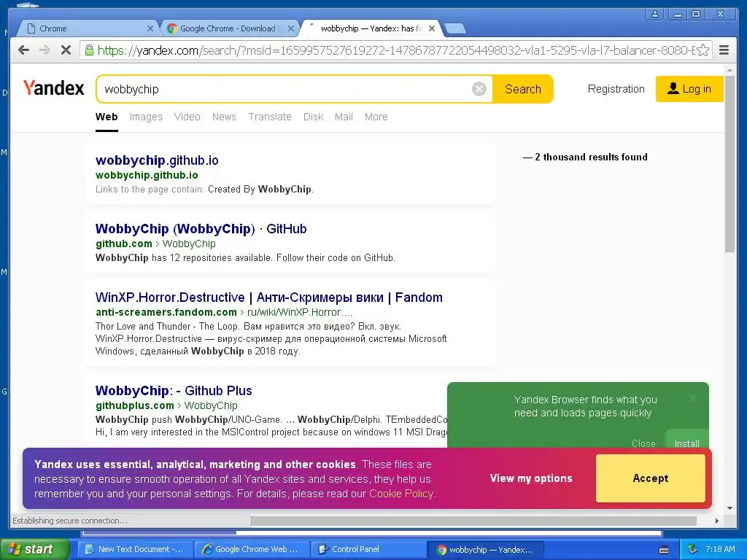Switch to New Text Document taskbar item
The image size is (747, 560).
pyautogui.click(x=135, y=550)
